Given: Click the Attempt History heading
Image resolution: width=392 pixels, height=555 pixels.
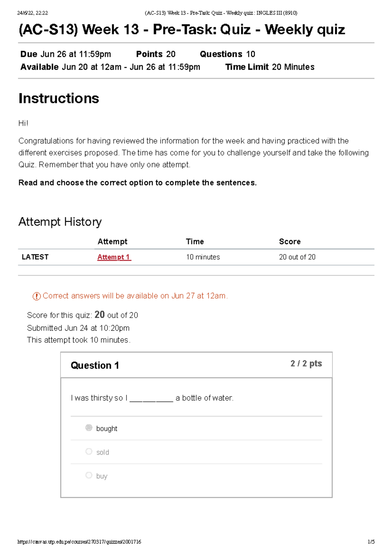Looking at the screenshot, I should click(60, 222).
